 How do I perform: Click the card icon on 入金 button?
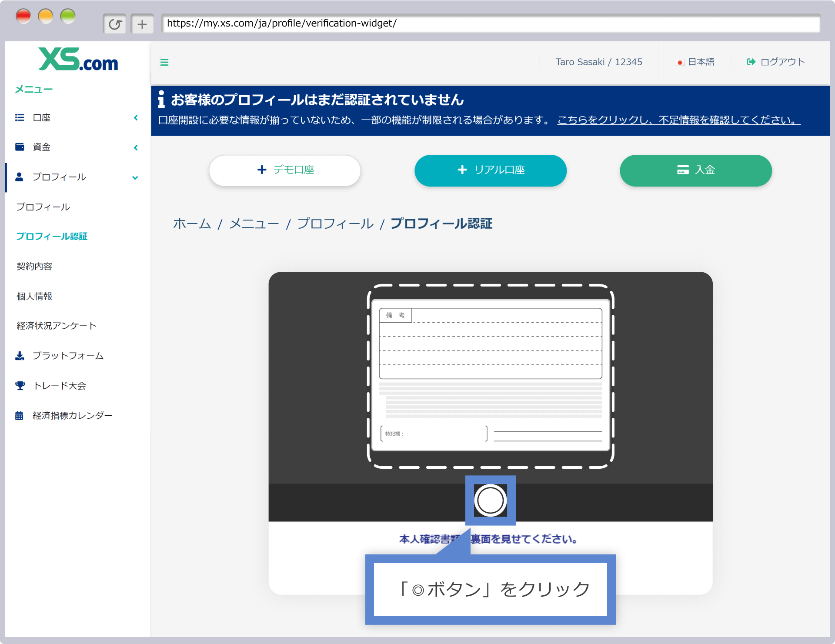click(x=683, y=170)
